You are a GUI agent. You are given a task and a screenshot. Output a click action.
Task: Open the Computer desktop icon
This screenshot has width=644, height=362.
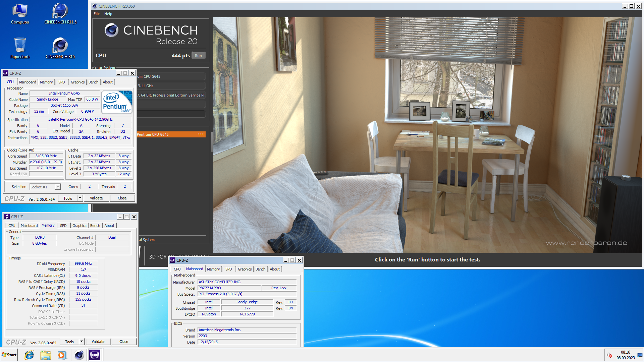[20, 14]
